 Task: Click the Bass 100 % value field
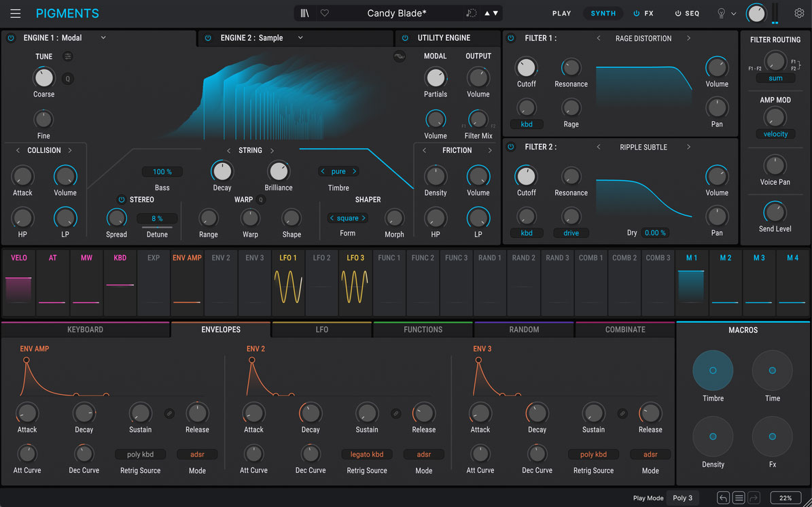[162, 172]
